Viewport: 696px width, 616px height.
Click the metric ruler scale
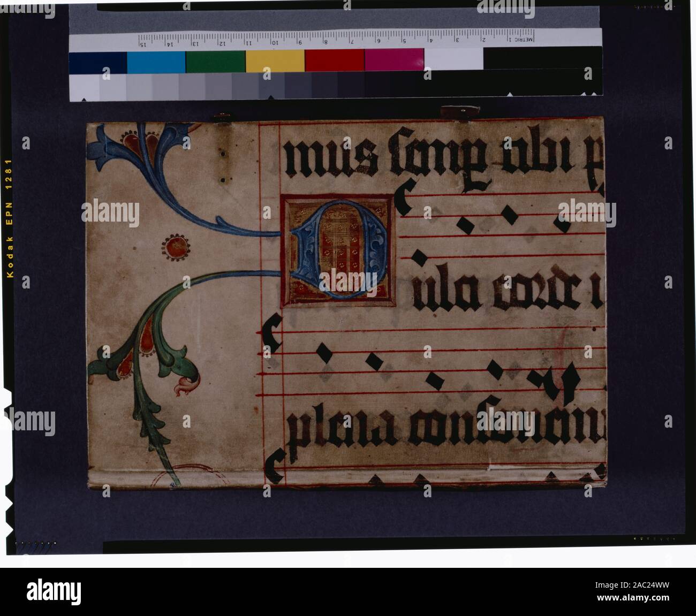[337, 39]
